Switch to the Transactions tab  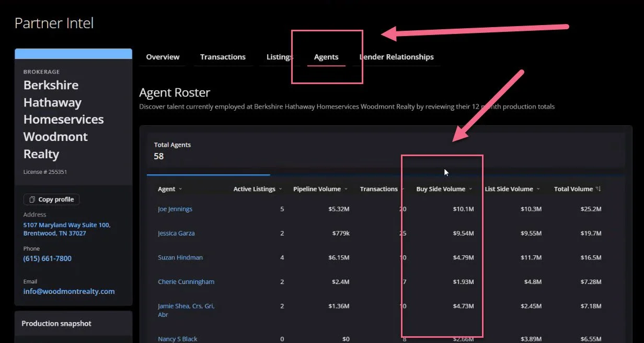click(x=223, y=57)
